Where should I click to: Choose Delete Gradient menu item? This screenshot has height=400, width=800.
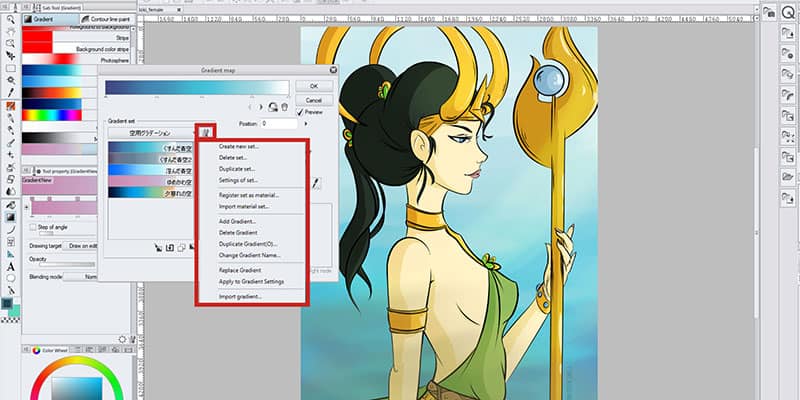tap(238, 233)
